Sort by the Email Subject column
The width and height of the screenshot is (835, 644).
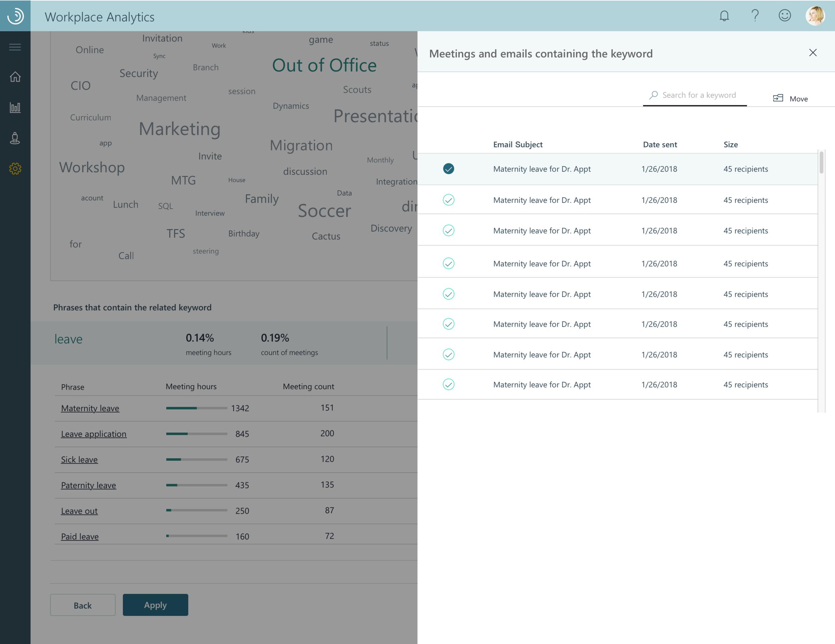pyautogui.click(x=518, y=145)
